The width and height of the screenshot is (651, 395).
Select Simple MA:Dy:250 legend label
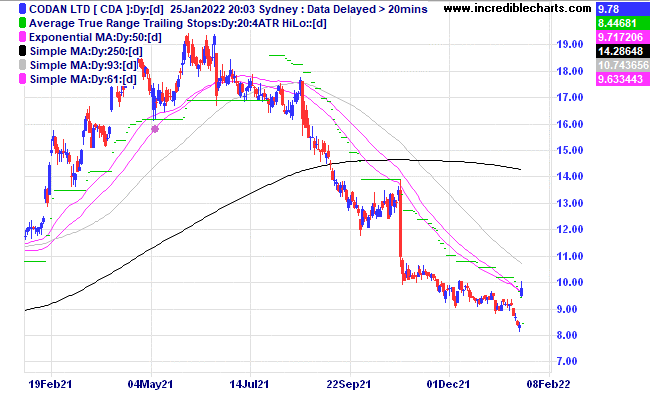[86, 52]
